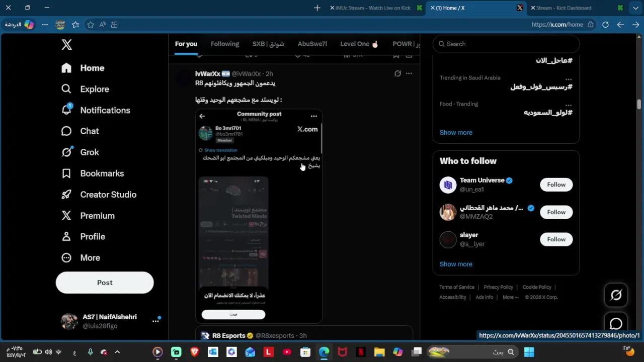Switch to iMUc Stream Kick browser tab
The height and width of the screenshot is (362, 644).
point(375,8)
